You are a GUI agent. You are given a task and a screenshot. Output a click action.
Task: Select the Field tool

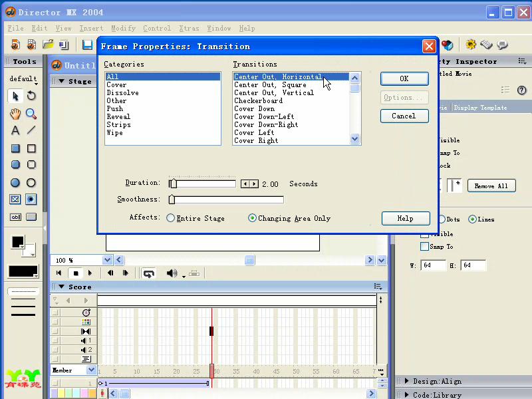click(x=15, y=217)
